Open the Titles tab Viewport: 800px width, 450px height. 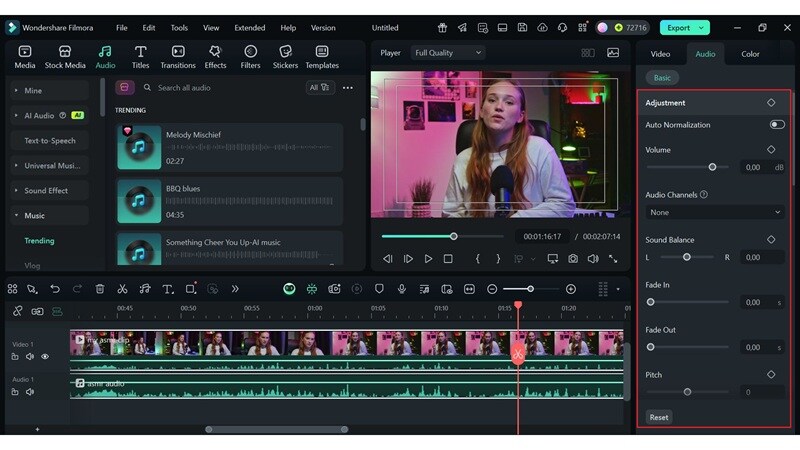coord(140,57)
